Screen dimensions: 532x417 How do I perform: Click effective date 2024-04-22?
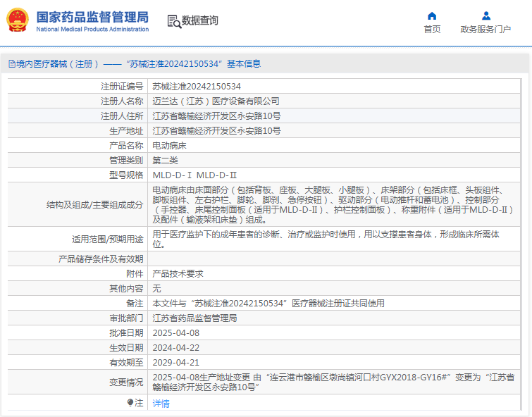tap(175, 348)
